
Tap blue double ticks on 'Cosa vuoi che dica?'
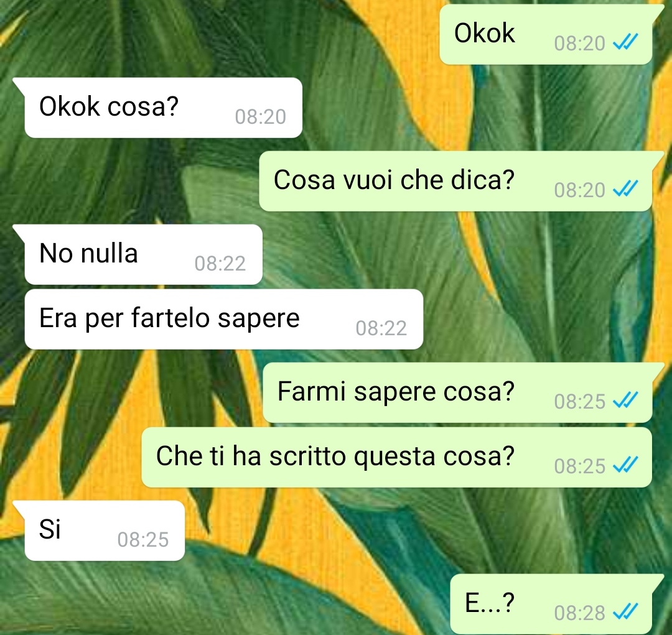click(625, 188)
